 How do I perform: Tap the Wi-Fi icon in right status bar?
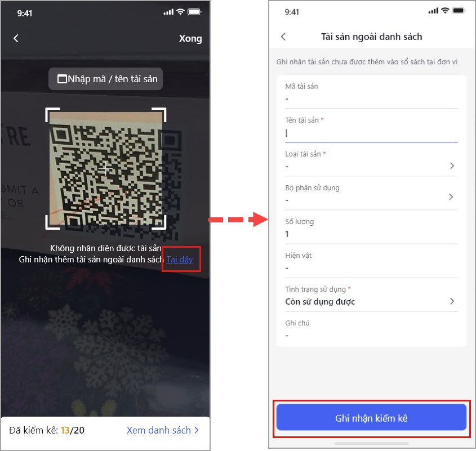click(444, 11)
